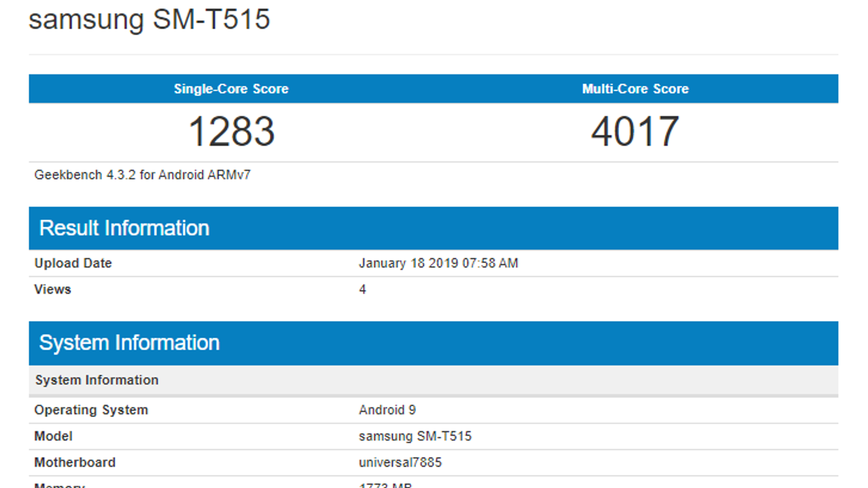
Task: Select the Geekbench 4.3.2 for Android ARMv7 text
Action: pyautogui.click(x=142, y=175)
